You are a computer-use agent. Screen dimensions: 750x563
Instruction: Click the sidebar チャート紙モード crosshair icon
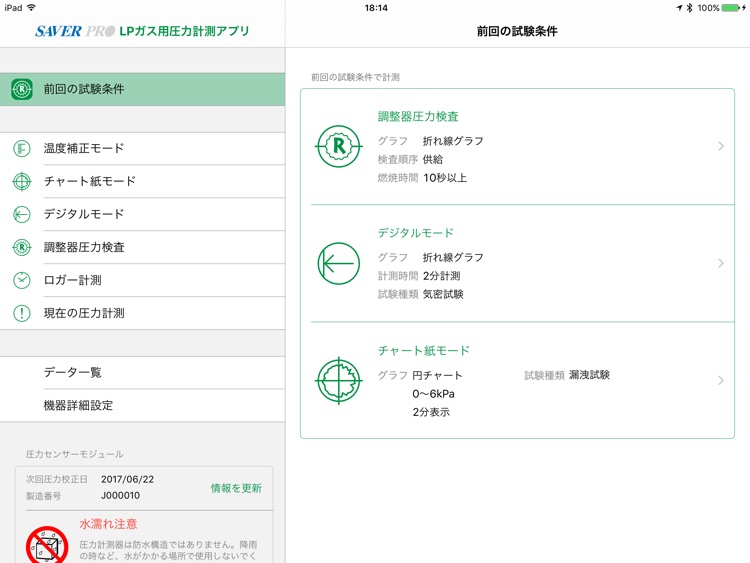tap(22, 181)
